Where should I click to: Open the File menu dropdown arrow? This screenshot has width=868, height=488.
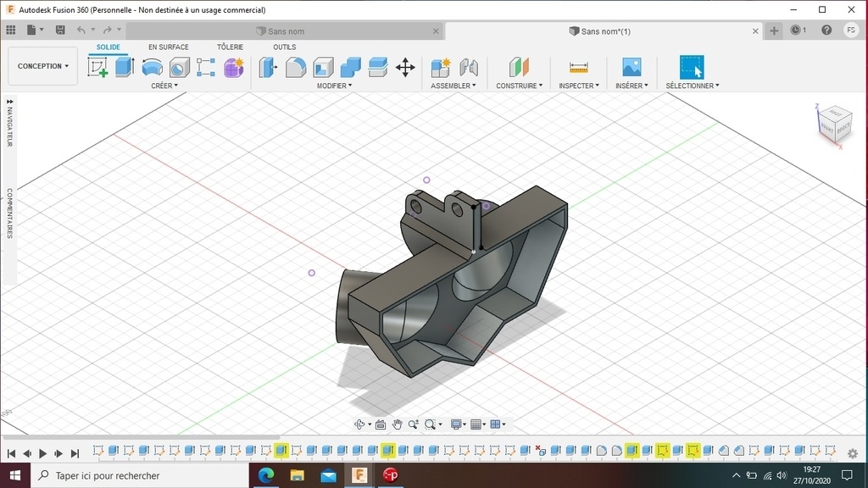tap(41, 30)
